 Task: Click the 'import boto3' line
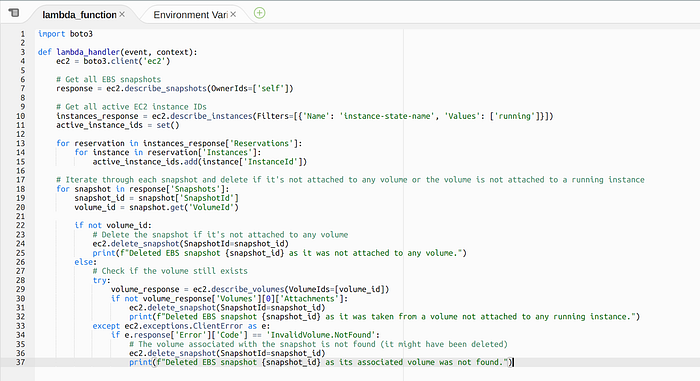click(x=65, y=34)
